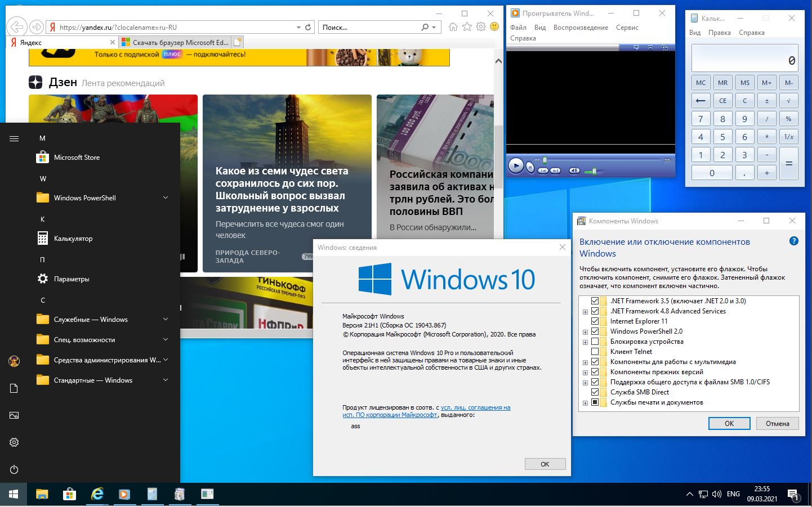Start playback in Windows Media Player
This screenshot has width=812, height=507.
(x=516, y=165)
